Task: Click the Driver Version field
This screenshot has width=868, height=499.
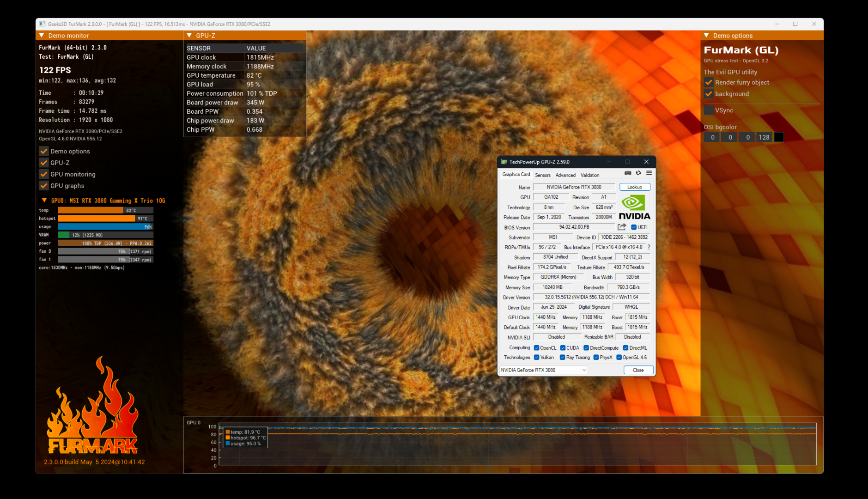Action: pos(591,297)
